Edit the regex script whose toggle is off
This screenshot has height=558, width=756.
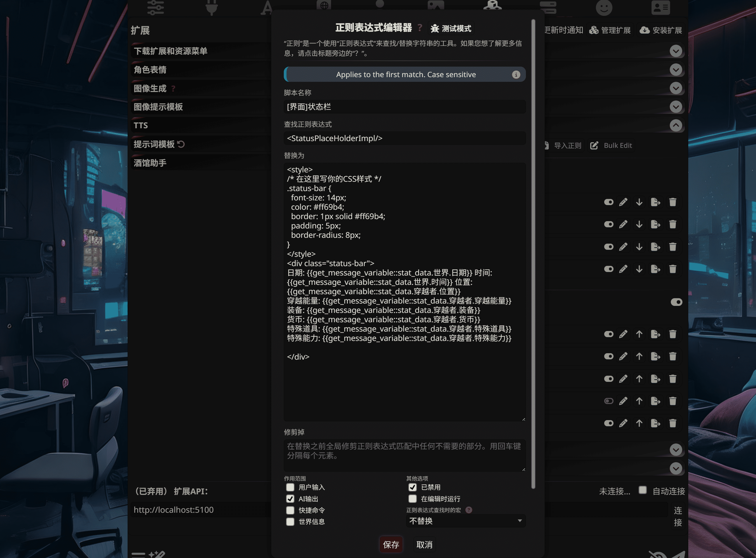[623, 401]
